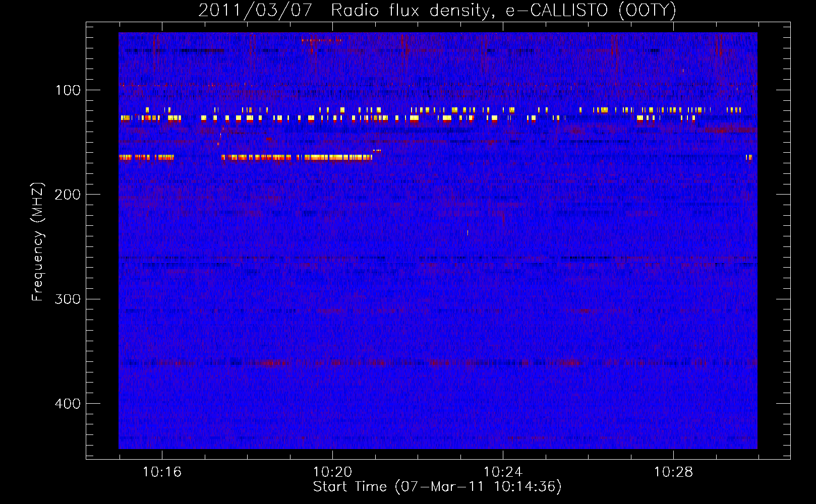
Task: Click the 100 frequency tick label
Action: click(68, 90)
